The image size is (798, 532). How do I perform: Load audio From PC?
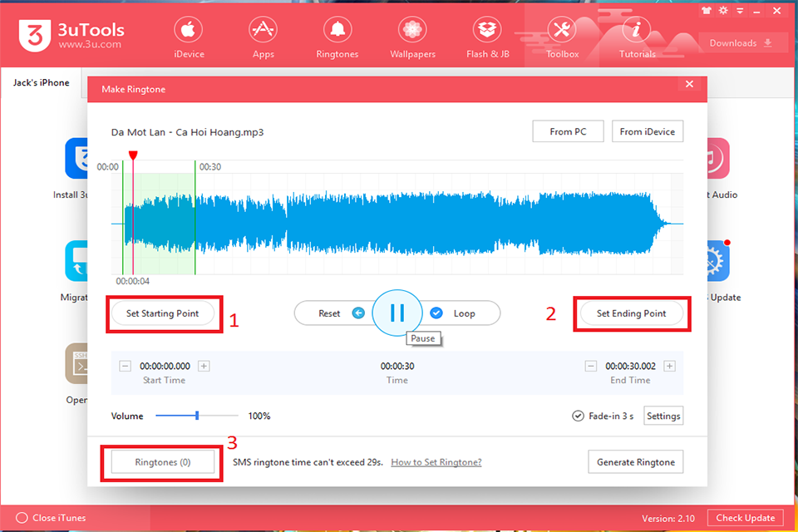(568, 131)
